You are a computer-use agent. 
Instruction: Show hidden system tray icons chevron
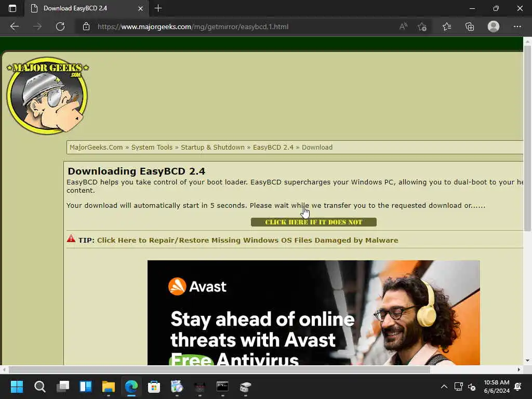pos(444,387)
